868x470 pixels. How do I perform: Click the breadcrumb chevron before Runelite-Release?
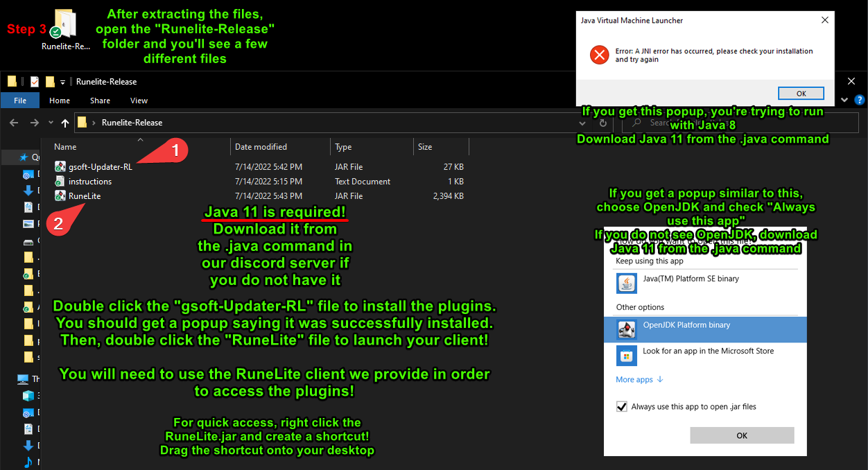(x=94, y=123)
